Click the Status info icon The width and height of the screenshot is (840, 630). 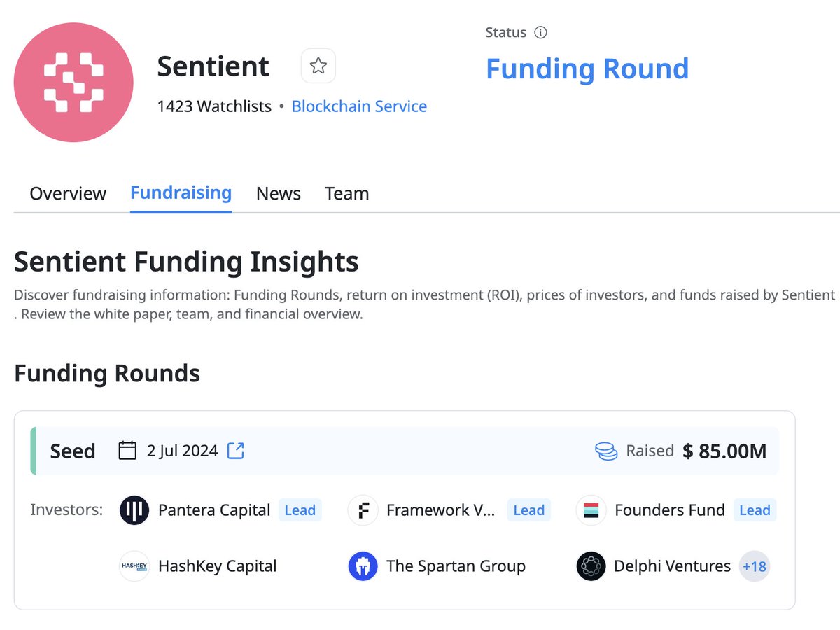pos(540,32)
